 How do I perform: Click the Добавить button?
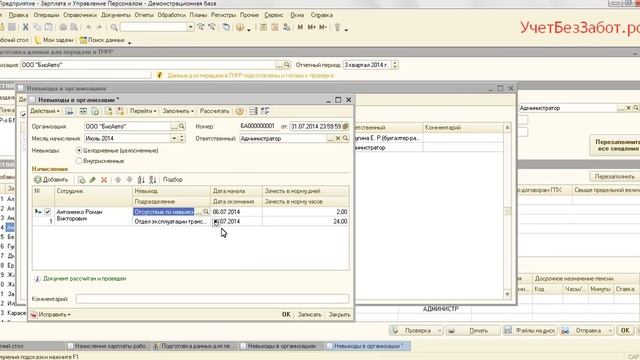coord(51,180)
